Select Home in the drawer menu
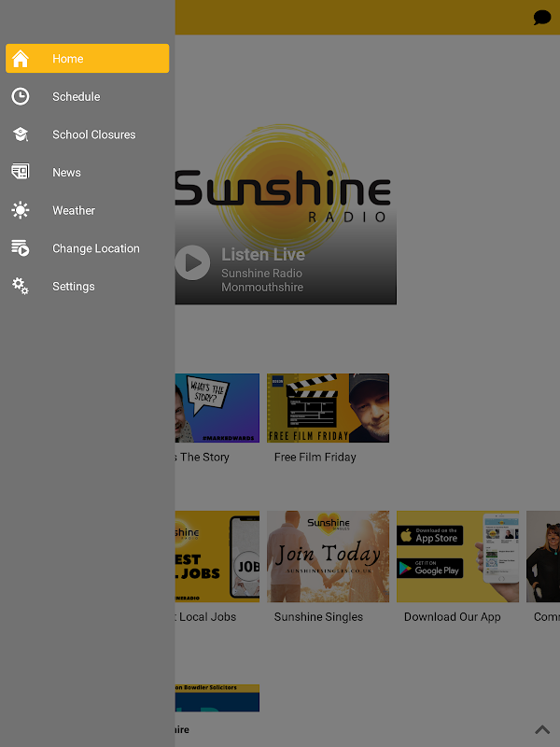The width and height of the screenshot is (560, 747). [87, 59]
